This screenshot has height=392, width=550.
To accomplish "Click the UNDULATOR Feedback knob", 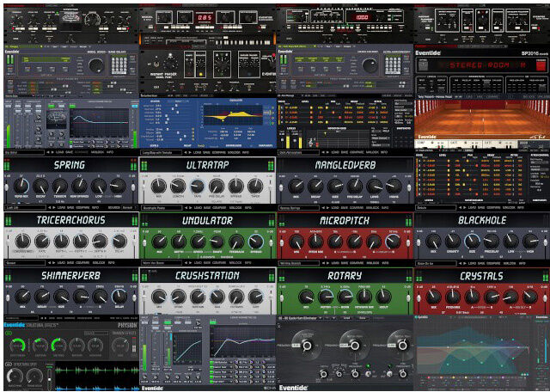I will (x=236, y=242).
